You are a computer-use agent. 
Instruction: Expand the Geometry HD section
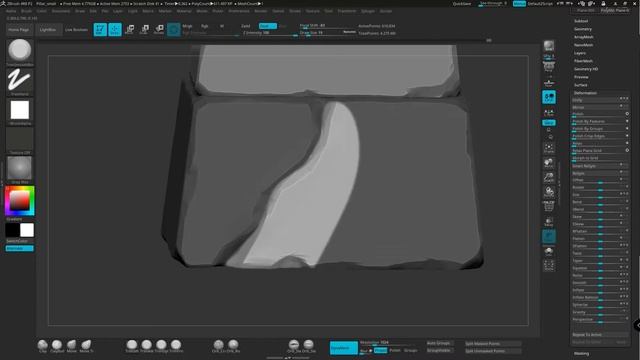point(586,69)
